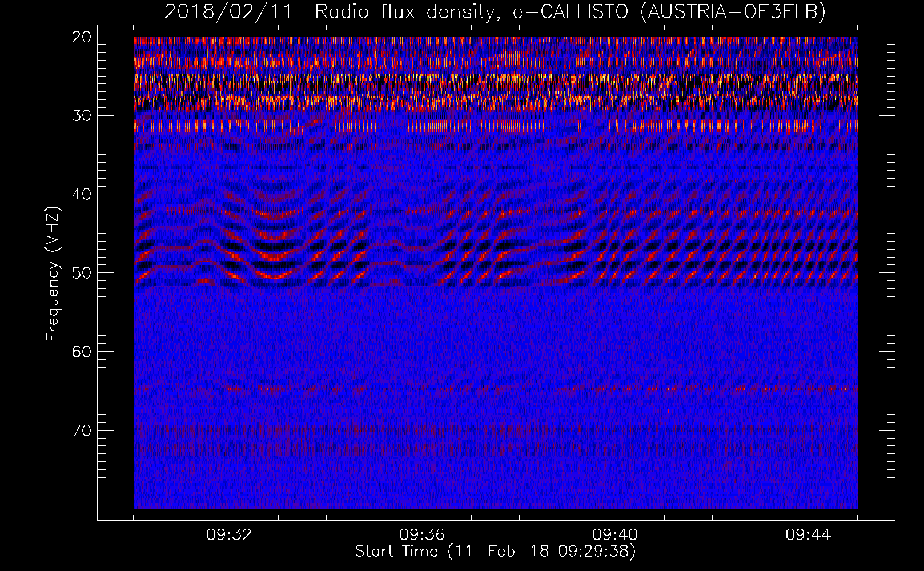
Task: Click the 60 frequency tick label
Action: pos(82,351)
